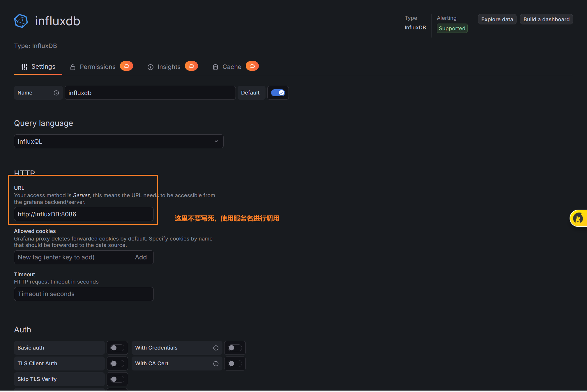Click the cloud badge next to Insights
Image resolution: width=587 pixels, height=392 pixels.
tap(191, 66)
